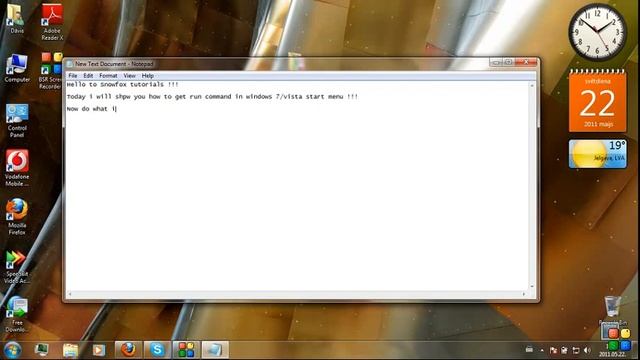Open the Notepad View menu
Screen dimensions: 640x360
tap(129, 76)
